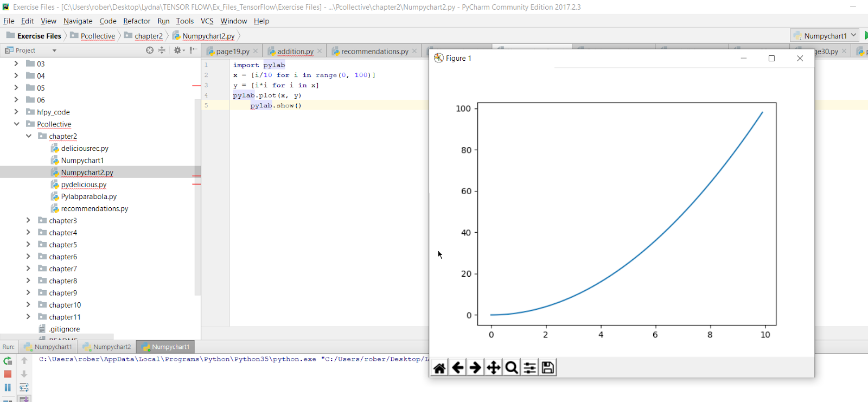Click the up stack trace arrow
The image size is (868, 402).
(24, 361)
